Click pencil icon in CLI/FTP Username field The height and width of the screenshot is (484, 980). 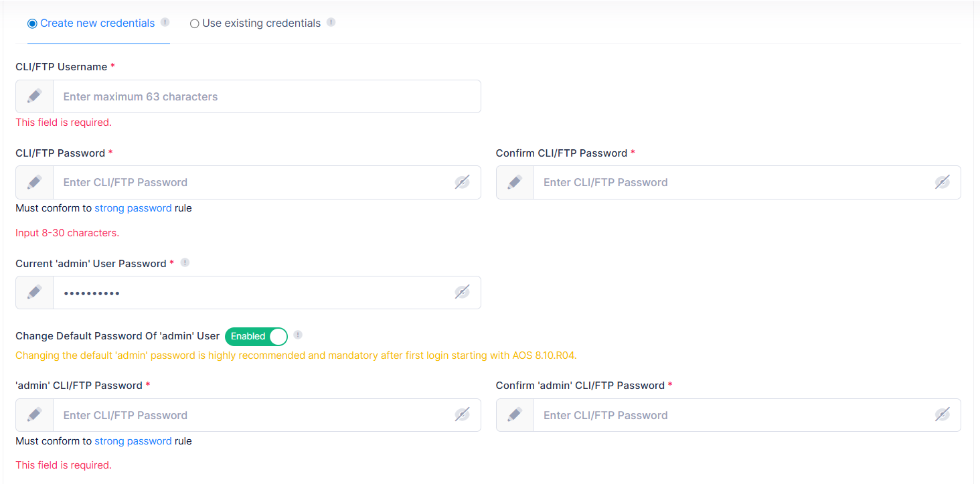[35, 96]
